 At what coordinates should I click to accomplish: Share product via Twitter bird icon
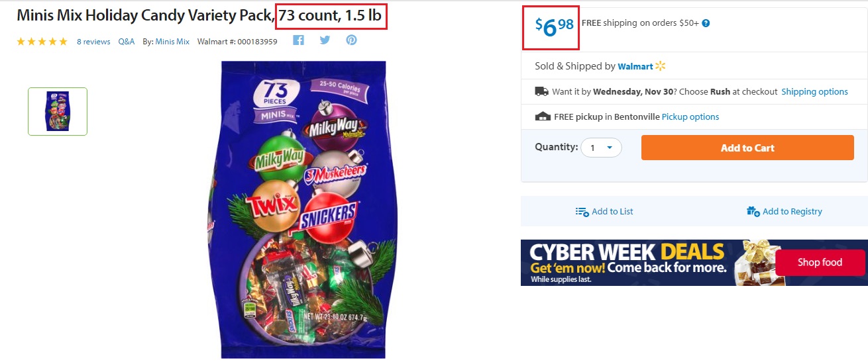pyautogui.click(x=325, y=40)
